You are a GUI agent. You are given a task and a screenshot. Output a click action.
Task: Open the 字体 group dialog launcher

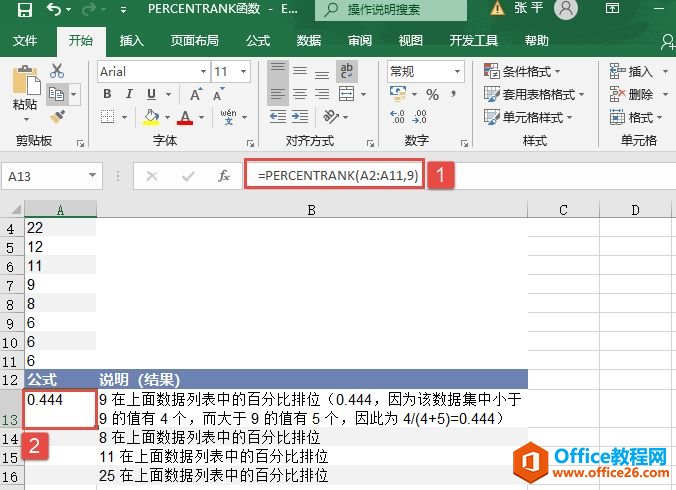(250, 144)
